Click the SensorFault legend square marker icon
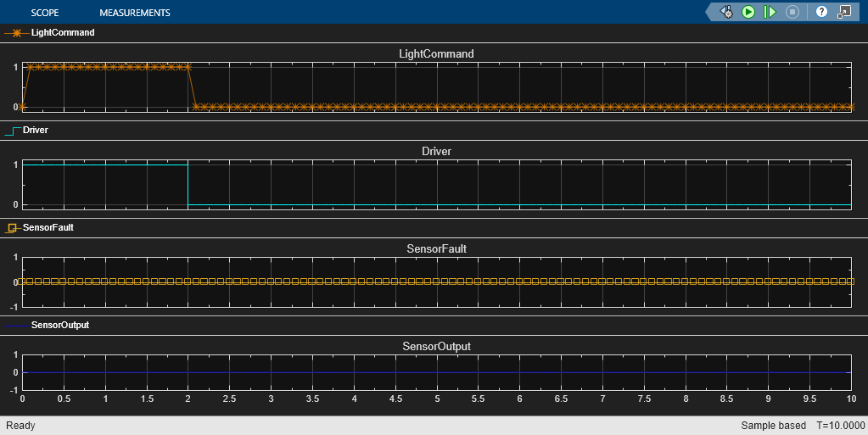 pyautogui.click(x=12, y=227)
